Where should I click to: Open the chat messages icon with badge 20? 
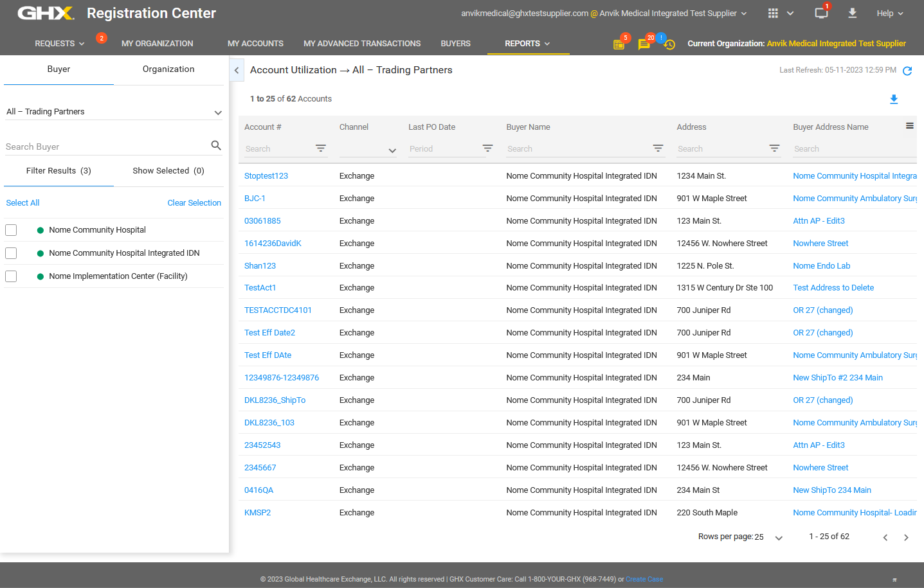644,44
